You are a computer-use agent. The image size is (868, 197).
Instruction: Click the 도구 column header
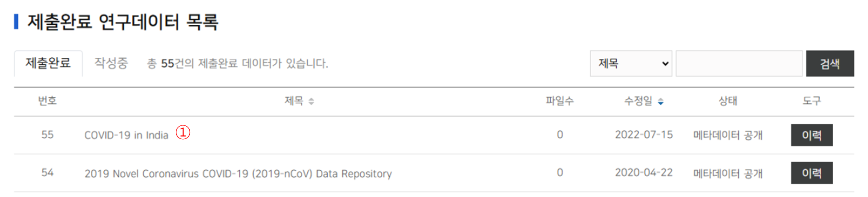812,101
